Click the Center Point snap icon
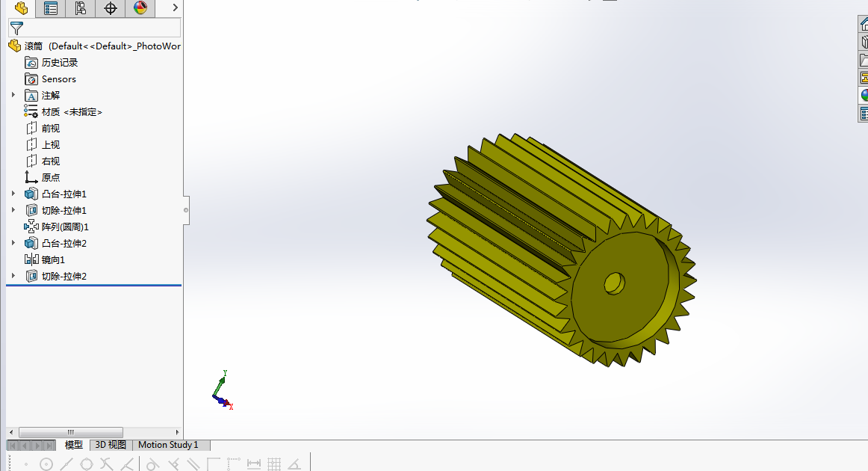Viewport: 868px width, 471px height. coord(46,464)
